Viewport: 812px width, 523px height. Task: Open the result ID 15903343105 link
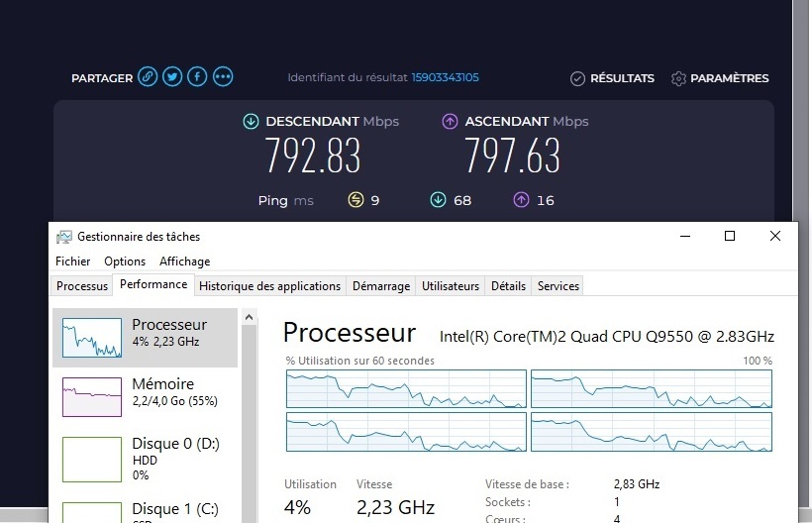click(445, 78)
